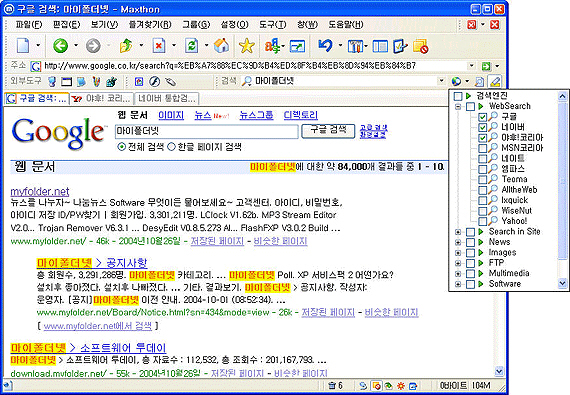Expand the Images tree node
The image size is (570, 395).
click(x=458, y=253)
